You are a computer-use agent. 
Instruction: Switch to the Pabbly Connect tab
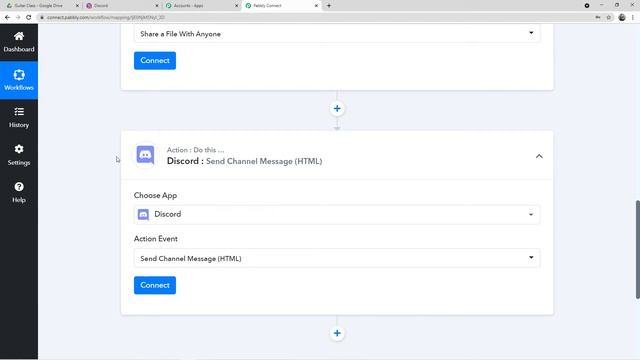pyautogui.click(x=281, y=6)
